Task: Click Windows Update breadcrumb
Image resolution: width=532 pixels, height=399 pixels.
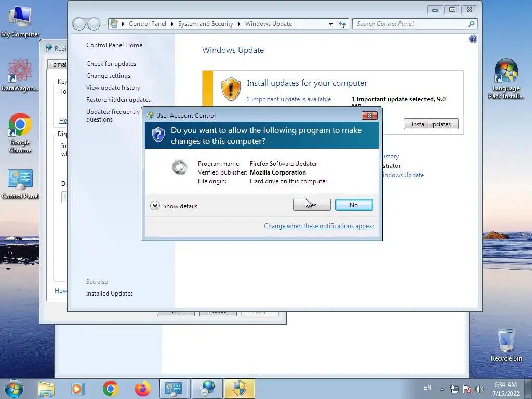Action: coord(269,24)
